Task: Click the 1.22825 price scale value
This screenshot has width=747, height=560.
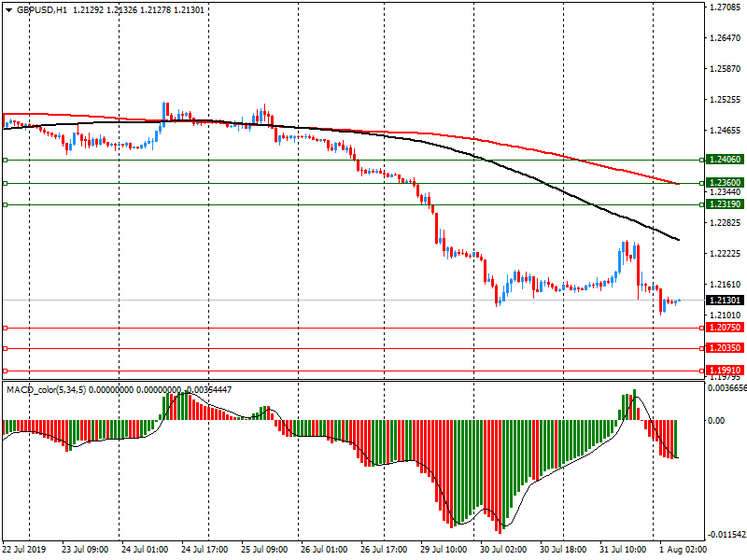Action: 726,222
